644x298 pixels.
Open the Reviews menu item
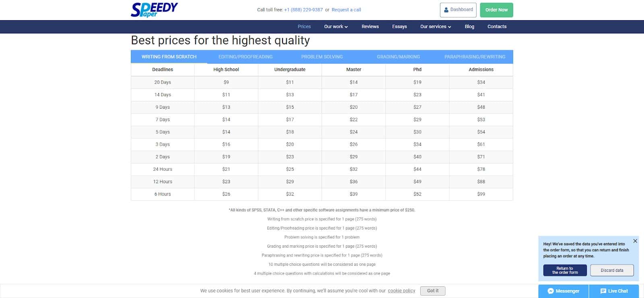point(370,27)
